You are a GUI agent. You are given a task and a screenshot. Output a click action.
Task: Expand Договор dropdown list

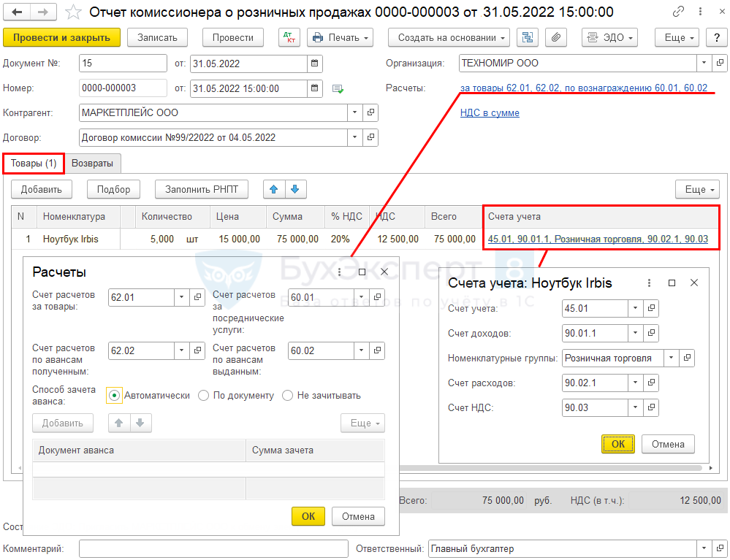pyautogui.click(x=354, y=137)
